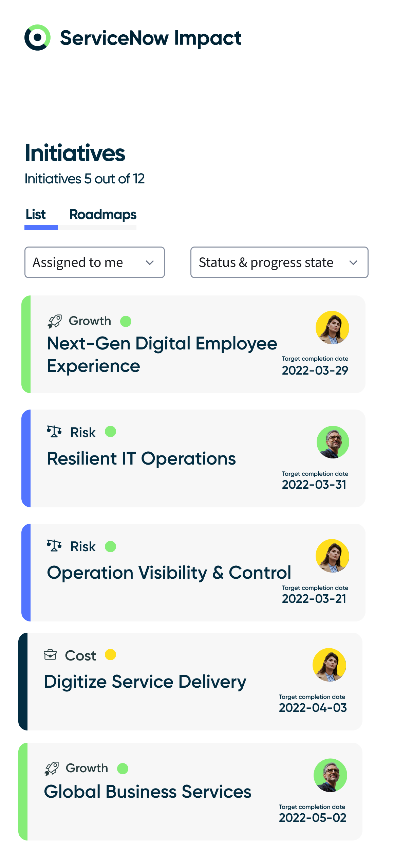Click the green status dot on Global Business Services
Screen dimensions: 393x868
coord(123,768)
